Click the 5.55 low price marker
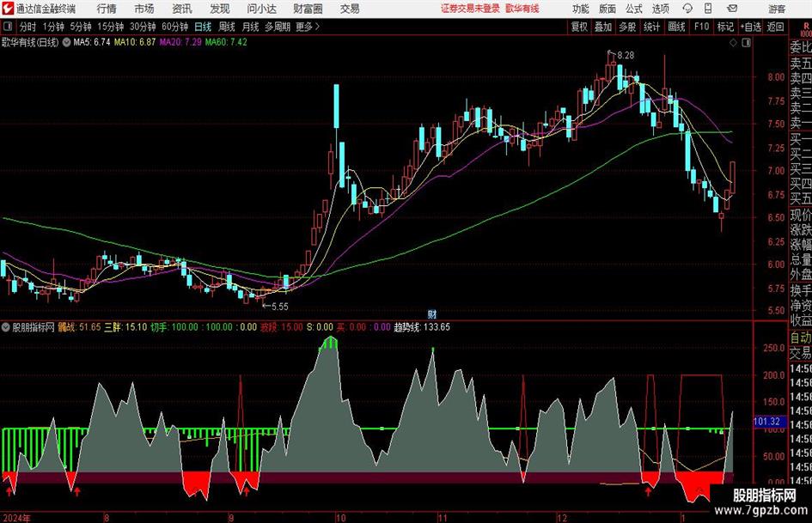 pos(279,307)
